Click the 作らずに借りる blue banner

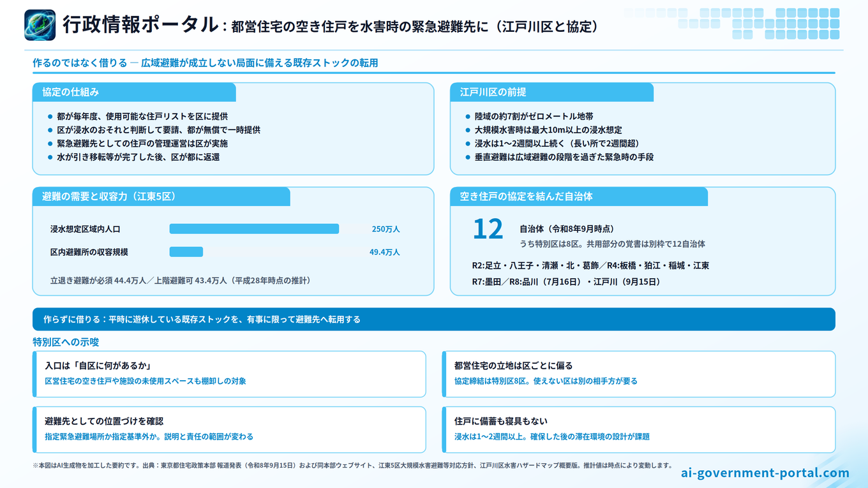pos(434,319)
